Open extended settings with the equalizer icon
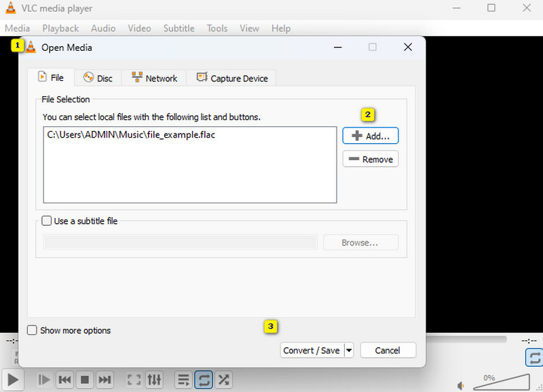This screenshot has width=543, height=392. click(154, 380)
